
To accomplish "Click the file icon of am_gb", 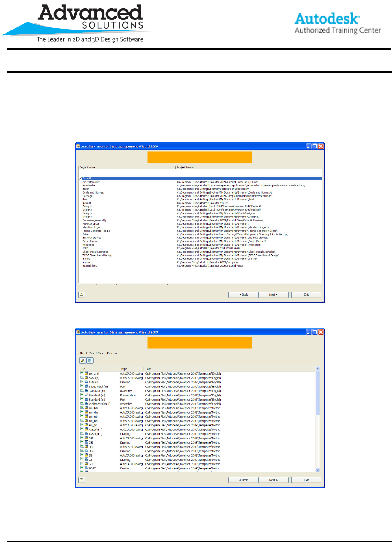I will click(x=86, y=417).
